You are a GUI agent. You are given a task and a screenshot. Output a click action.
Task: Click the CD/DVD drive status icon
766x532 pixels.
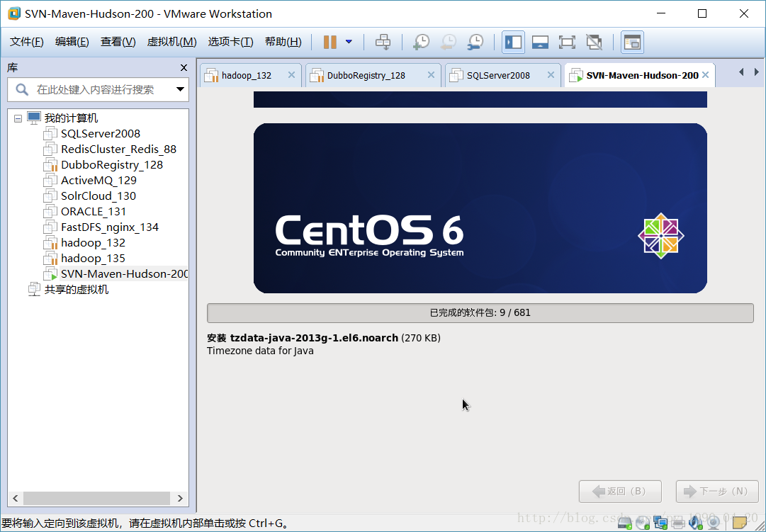(643, 523)
